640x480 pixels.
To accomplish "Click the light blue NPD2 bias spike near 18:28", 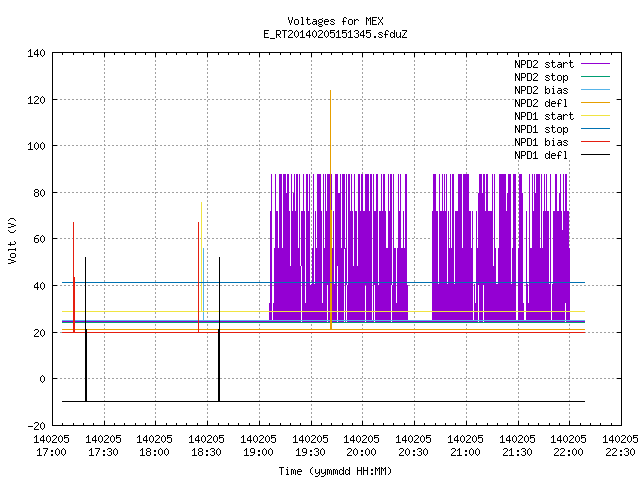I will point(203,282).
